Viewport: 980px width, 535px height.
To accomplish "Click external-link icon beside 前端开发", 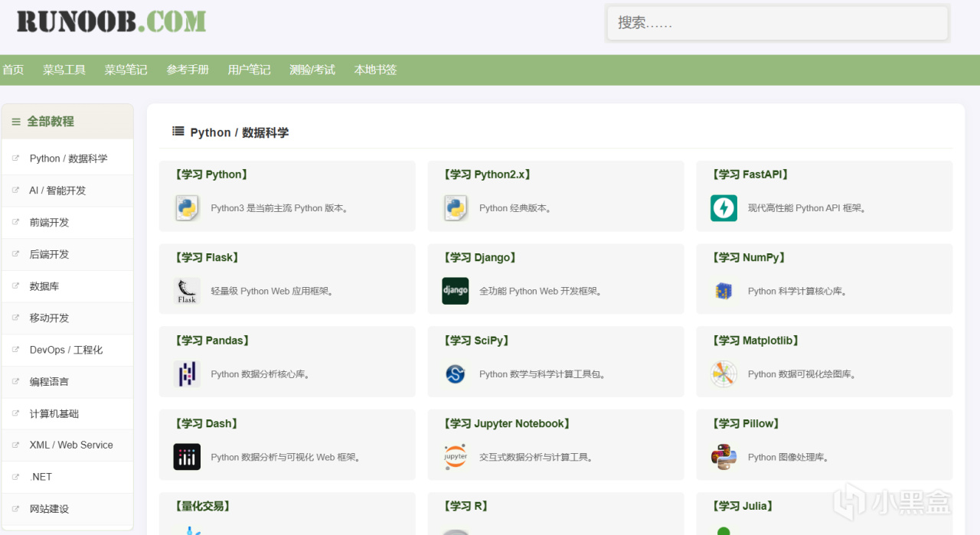I will point(15,222).
